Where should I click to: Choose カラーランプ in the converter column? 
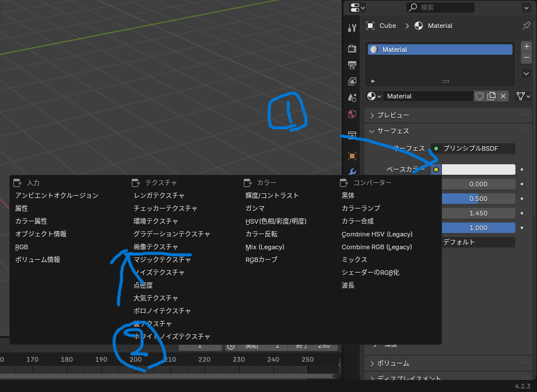(360, 209)
